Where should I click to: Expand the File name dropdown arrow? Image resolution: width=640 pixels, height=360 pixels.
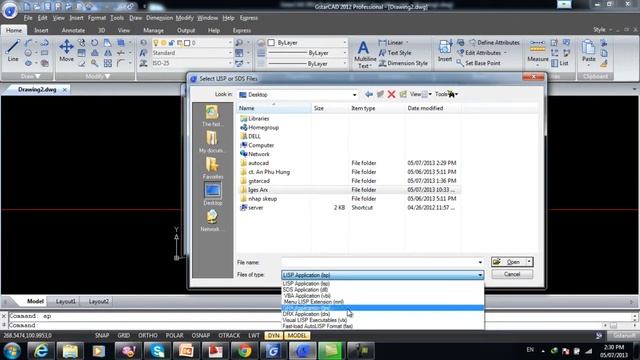[480, 262]
